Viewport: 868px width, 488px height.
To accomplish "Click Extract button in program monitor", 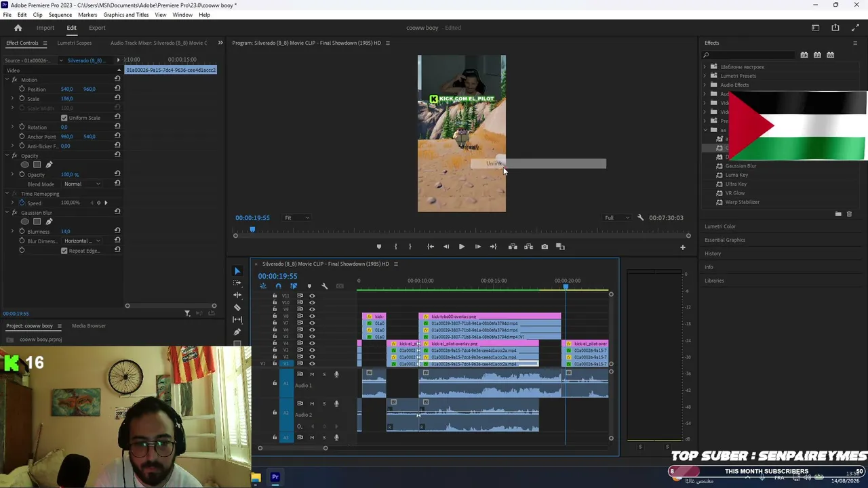I will point(529,247).
